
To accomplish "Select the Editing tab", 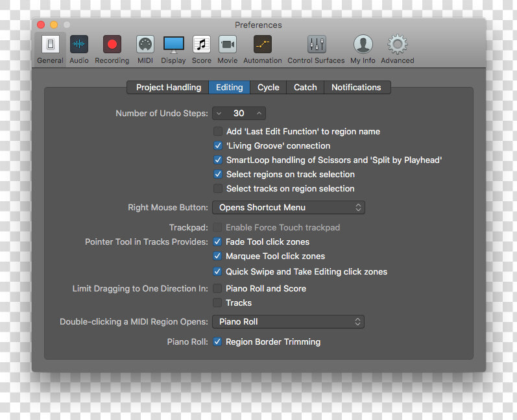I will coord(229,88).
